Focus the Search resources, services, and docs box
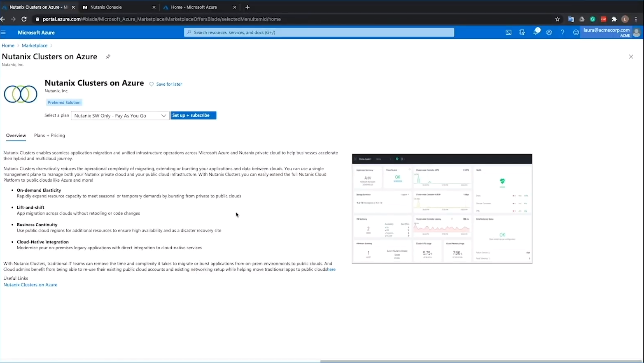 (319, 33)
